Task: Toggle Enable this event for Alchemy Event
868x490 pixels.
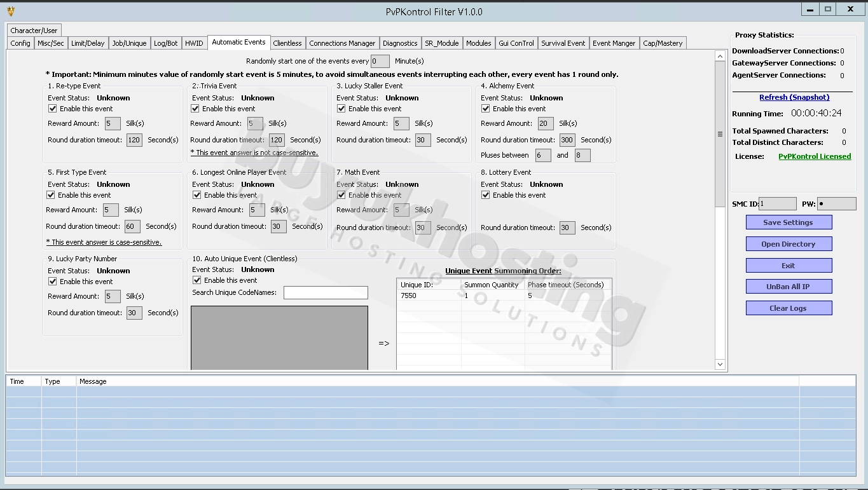Action: (x=486, y=109)
